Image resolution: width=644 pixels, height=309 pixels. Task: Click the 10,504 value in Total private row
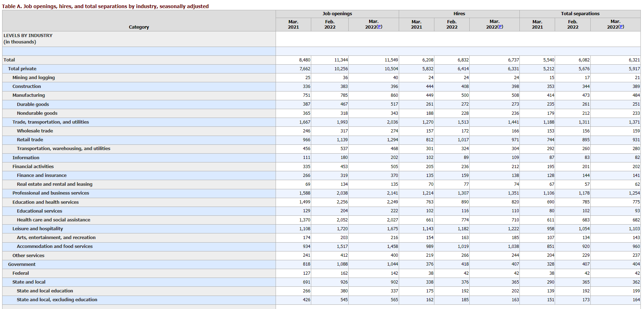(391, 69)
